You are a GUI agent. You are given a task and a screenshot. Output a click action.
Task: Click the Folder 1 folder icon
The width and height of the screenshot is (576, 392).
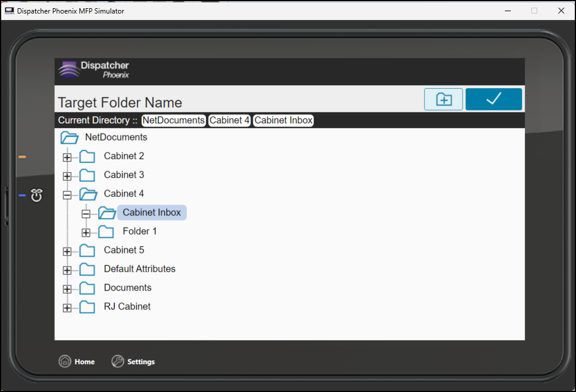[106, 232]
